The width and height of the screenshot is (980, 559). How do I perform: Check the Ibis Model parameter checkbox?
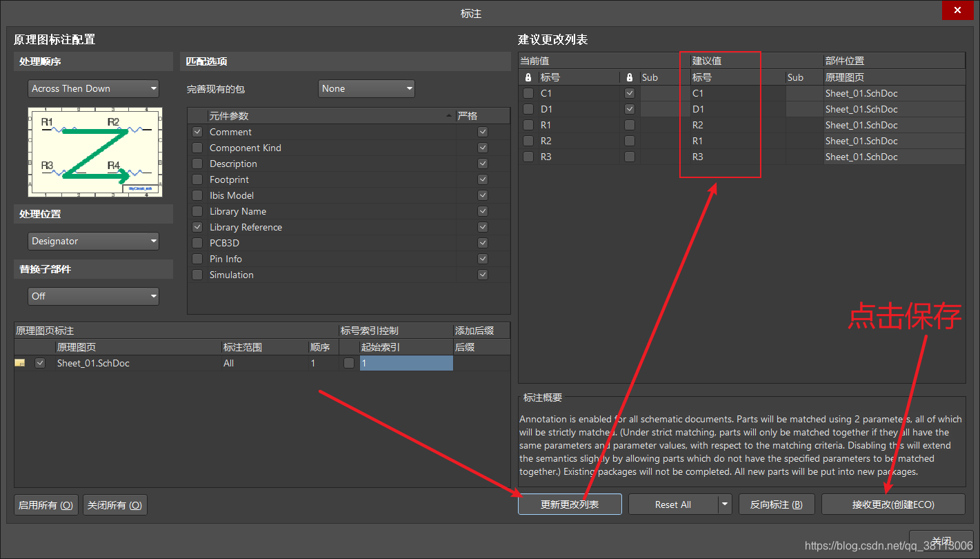198,195
